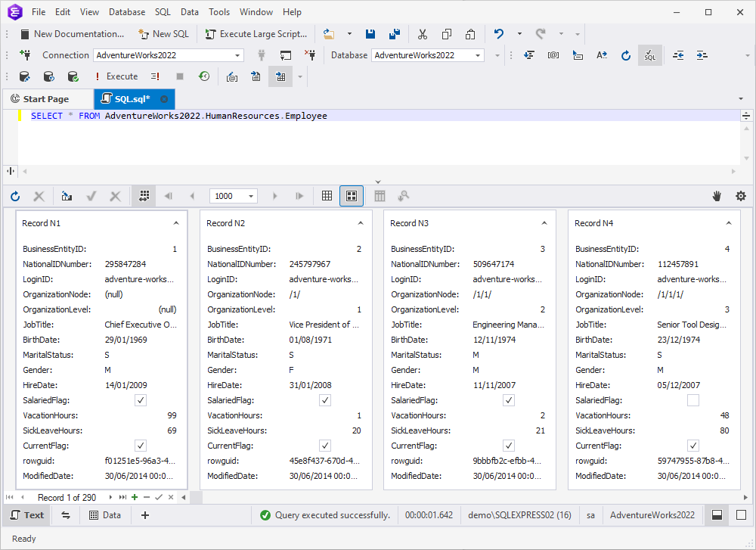756x550 pixels.
Task: Open a New SQL document
Action: point(163,34)
